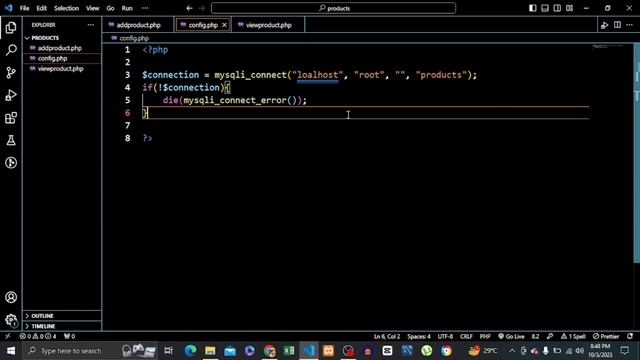640x360 pixels.
Task: Select the UTF-8 encoding option
Action: 445,336
